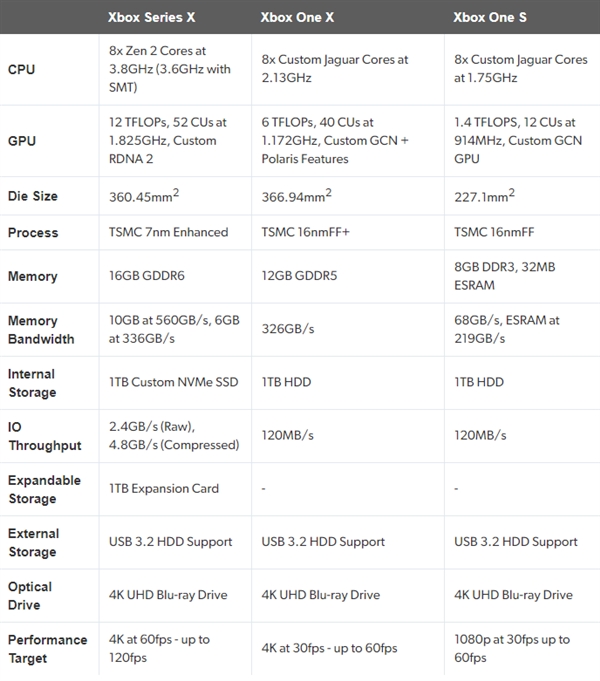
Task: Click the Process row label
Action: pos(33,232)
